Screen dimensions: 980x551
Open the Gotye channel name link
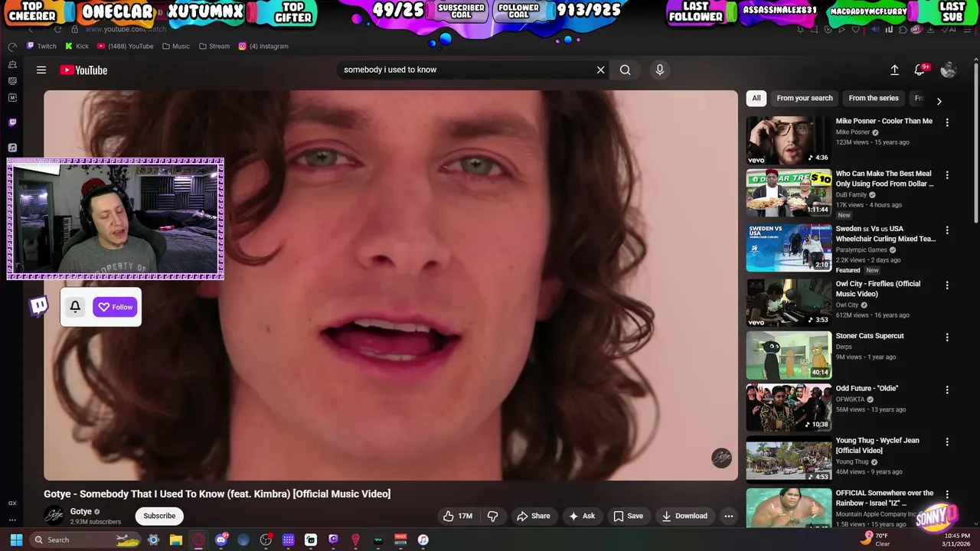[x=80, y=511]
